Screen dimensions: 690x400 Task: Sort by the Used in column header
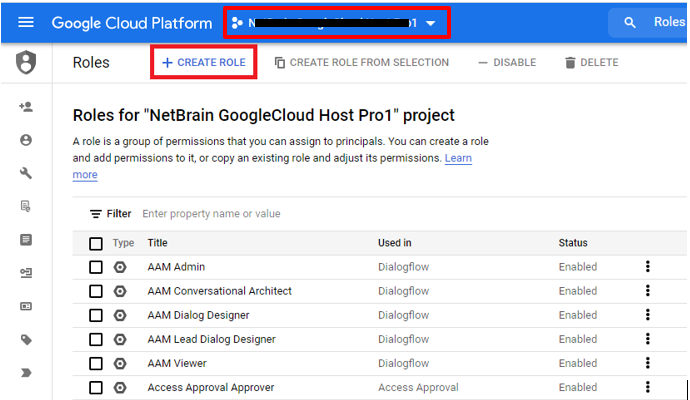point(394,243)
